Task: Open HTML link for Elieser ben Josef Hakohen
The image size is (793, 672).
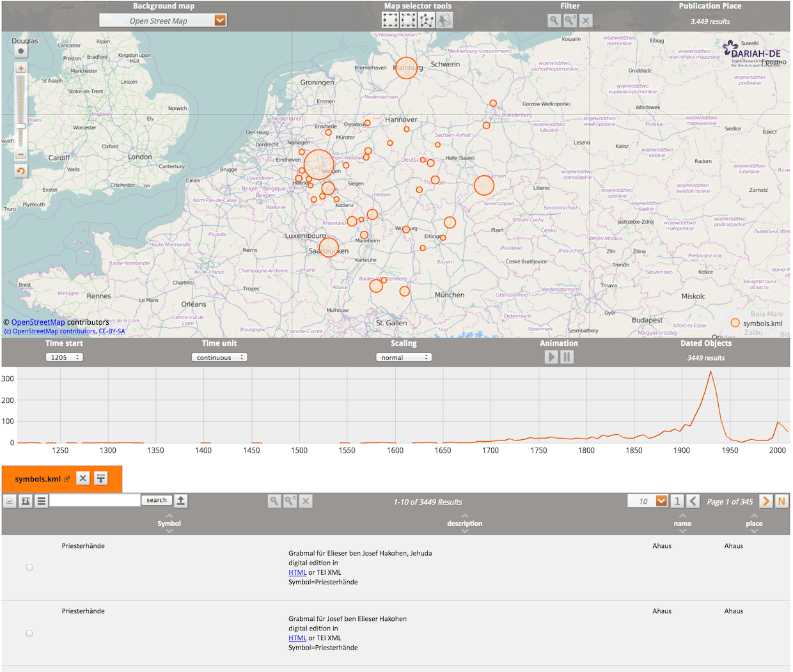Action: [x=297, y=572]
